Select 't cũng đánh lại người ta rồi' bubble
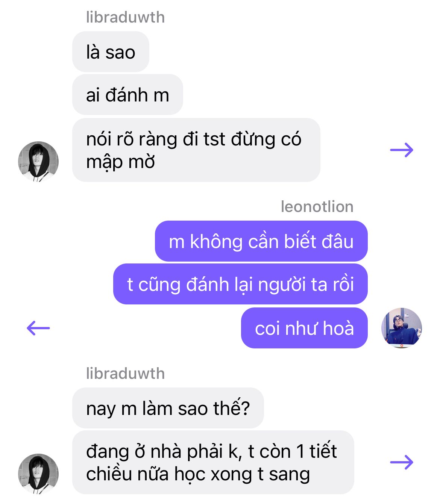440x504 pixels. 240,284
